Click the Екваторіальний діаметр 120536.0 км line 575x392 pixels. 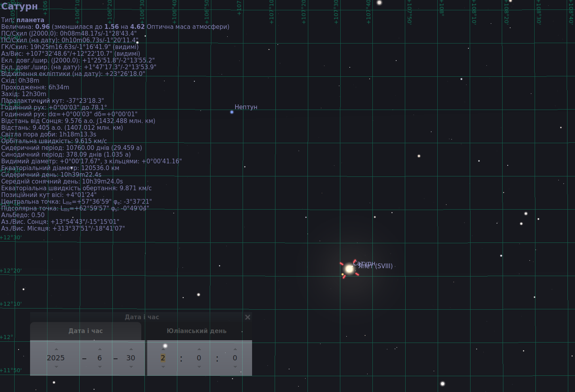point(60,168)
